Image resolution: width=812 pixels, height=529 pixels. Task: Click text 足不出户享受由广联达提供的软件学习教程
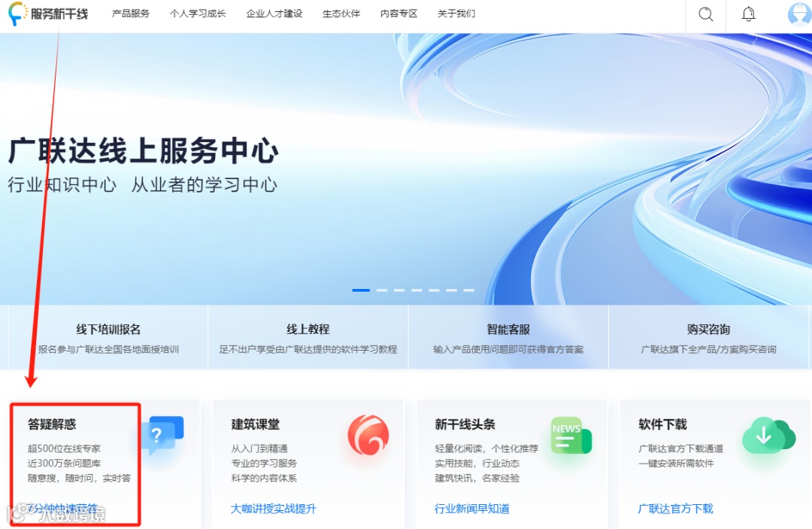click(308, 350)
